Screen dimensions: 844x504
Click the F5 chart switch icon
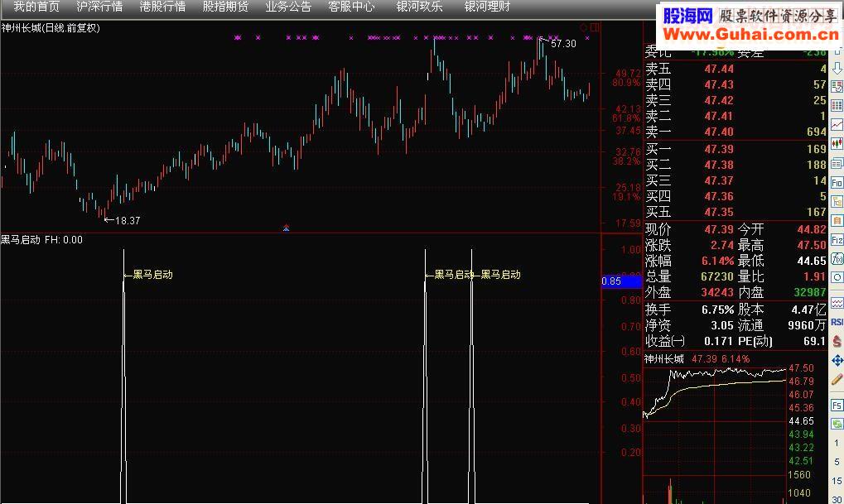point(837,405)
